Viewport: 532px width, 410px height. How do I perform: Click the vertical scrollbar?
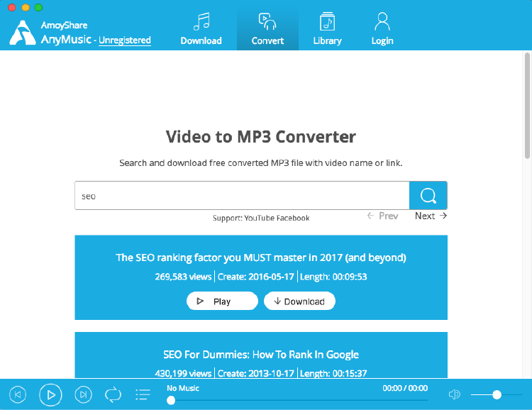(x=527, y=106)
